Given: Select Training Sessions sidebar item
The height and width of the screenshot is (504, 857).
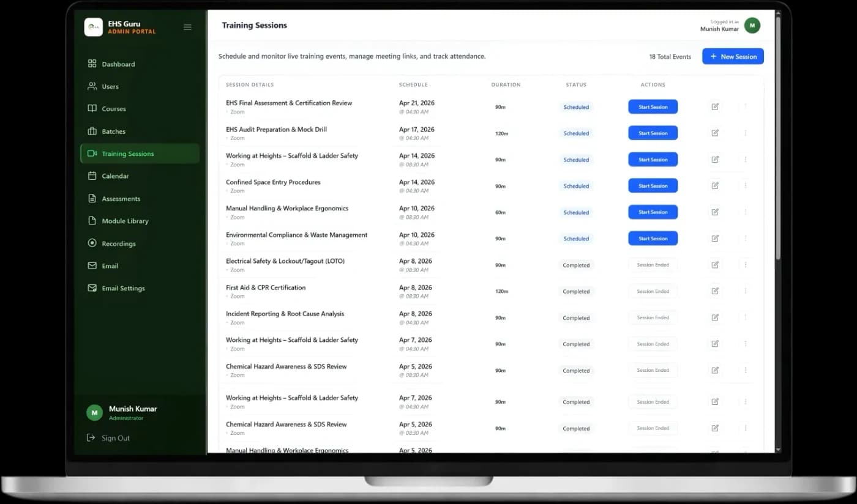Looking at the screenshot, I should pos(140,154).
